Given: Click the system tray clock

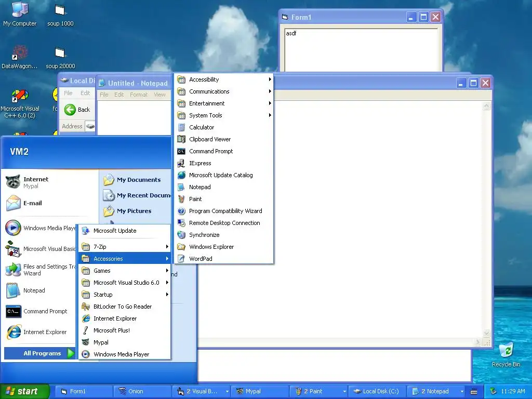Looking at the screenshot, I should pyautogui.click(x=513, y=392).
